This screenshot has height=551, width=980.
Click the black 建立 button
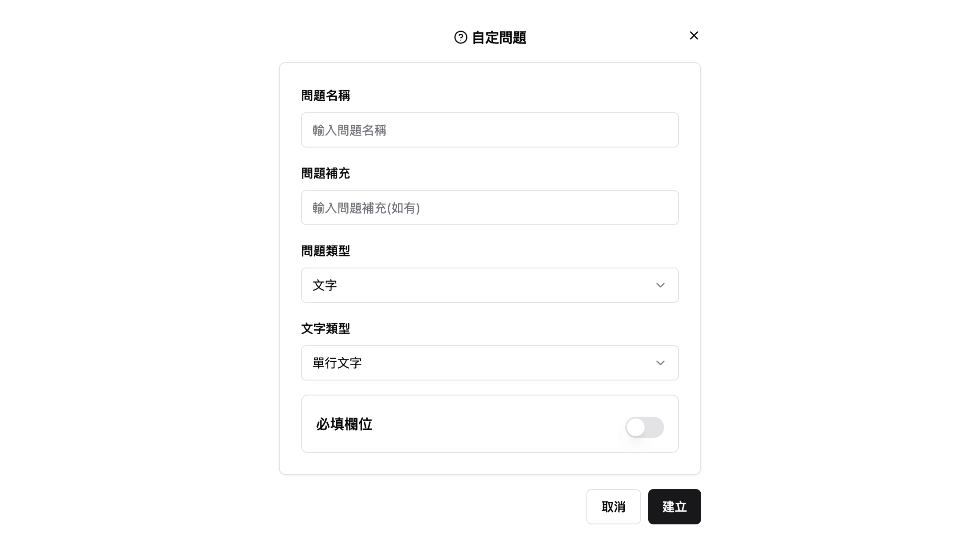click(674, 506)
